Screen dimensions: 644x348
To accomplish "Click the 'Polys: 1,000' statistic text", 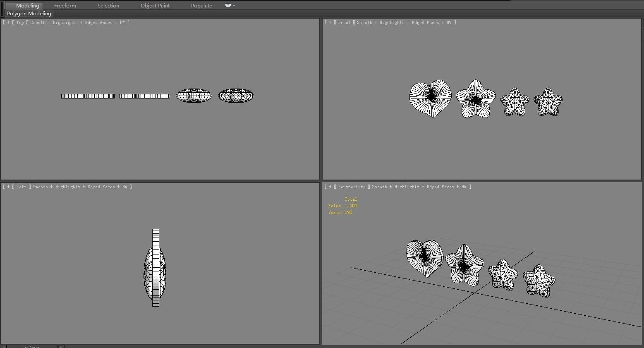I will click(x=342, y=206).
